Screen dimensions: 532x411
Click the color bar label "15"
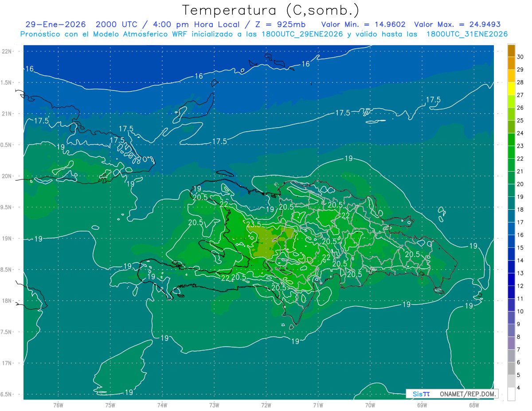tap(520, 247)
